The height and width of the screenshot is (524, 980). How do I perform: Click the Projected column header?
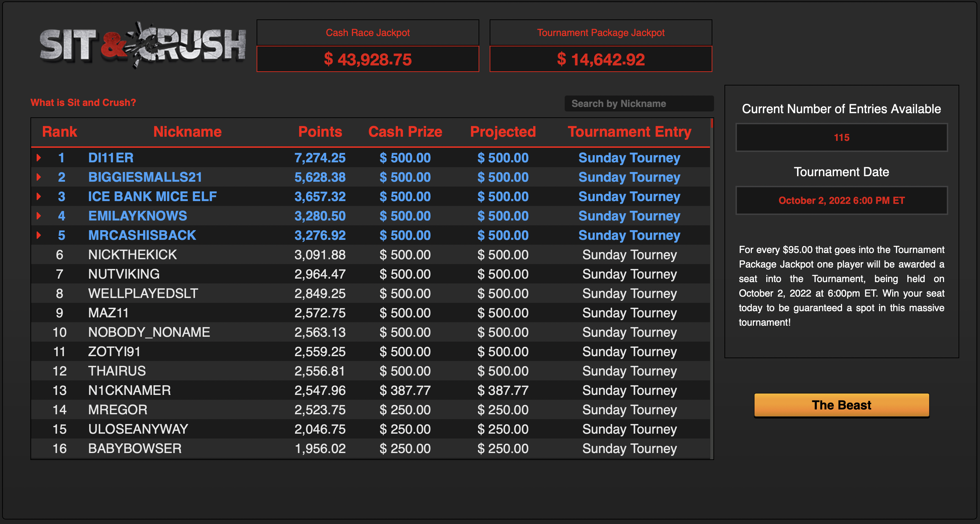(x=503, y=132)
